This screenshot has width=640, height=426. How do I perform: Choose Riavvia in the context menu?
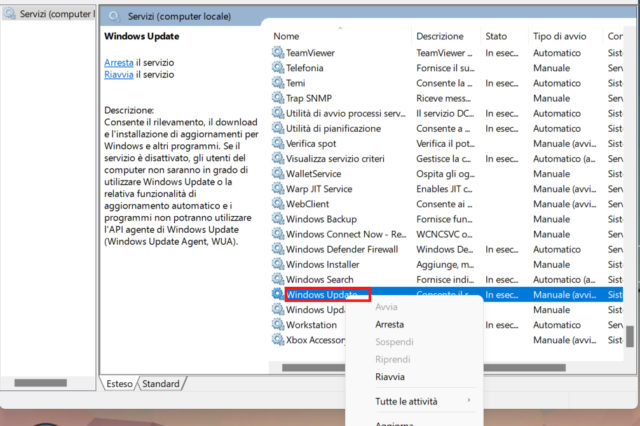pos(390,377)
